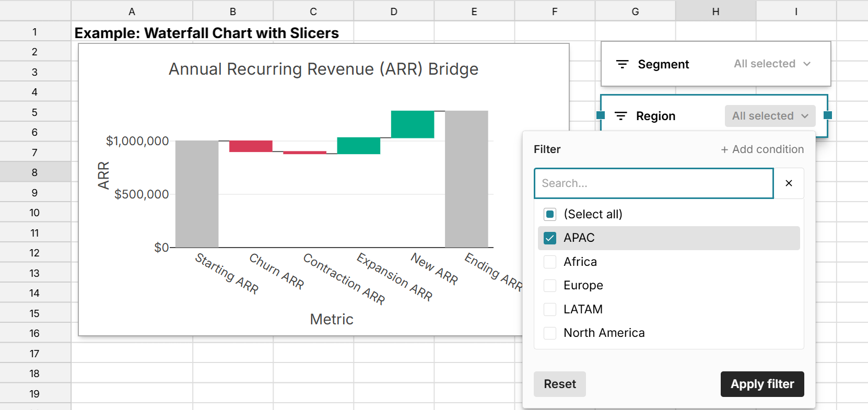868x410 pixels.
Task: Click the left resize handle of Region slicer
Action: [x=601, y=115]
